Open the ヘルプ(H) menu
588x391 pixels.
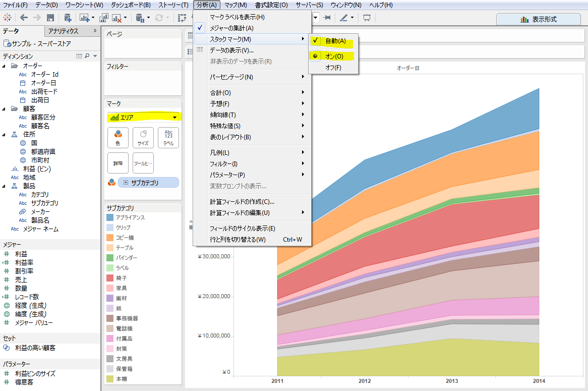pos(381,5)
